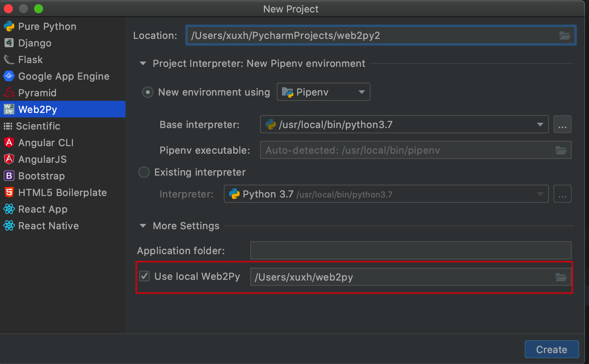Select Bootstrap project type
Viewport: 589px width, 364px height.
pos(63,176)
